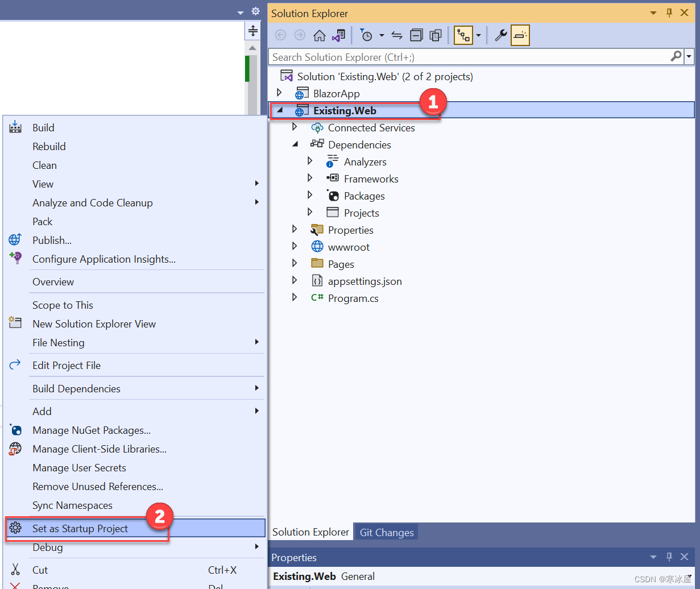Pin the Properties panel
The width and height of the screenshot is (700, 589).
[x=669, y=558]
